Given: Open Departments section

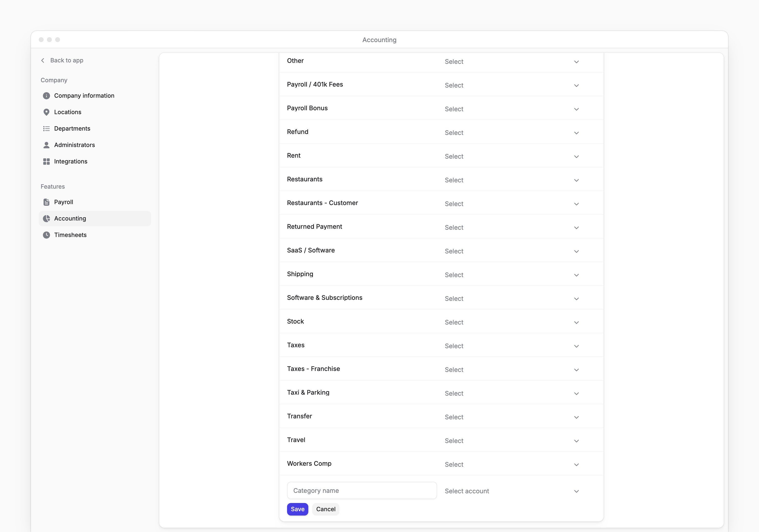Looking at the screenshot, I should (95, 128).
